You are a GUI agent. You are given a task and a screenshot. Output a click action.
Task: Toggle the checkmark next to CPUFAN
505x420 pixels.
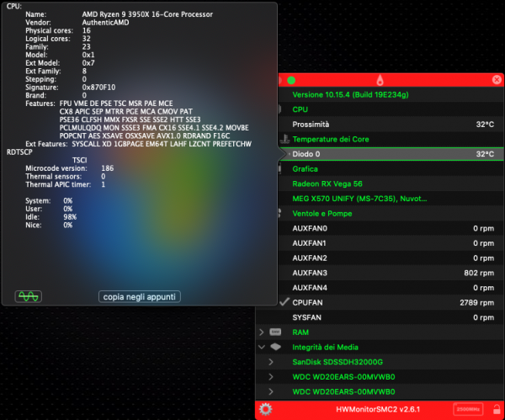pyautogui.click(x=284, y=302)
